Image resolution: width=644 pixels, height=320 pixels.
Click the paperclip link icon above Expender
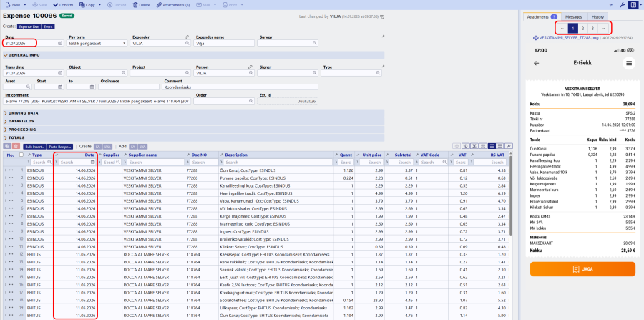click(187, 37)
